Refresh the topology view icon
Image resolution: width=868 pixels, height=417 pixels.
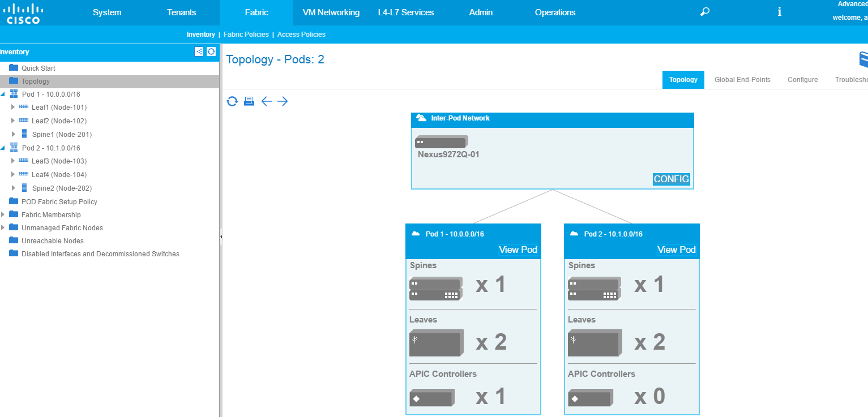click(232, 101)
